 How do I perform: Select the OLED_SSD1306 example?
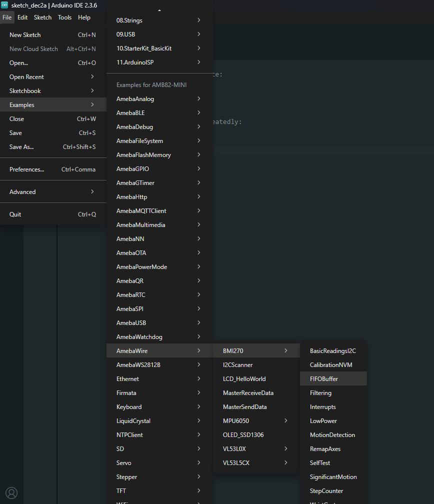243,435
